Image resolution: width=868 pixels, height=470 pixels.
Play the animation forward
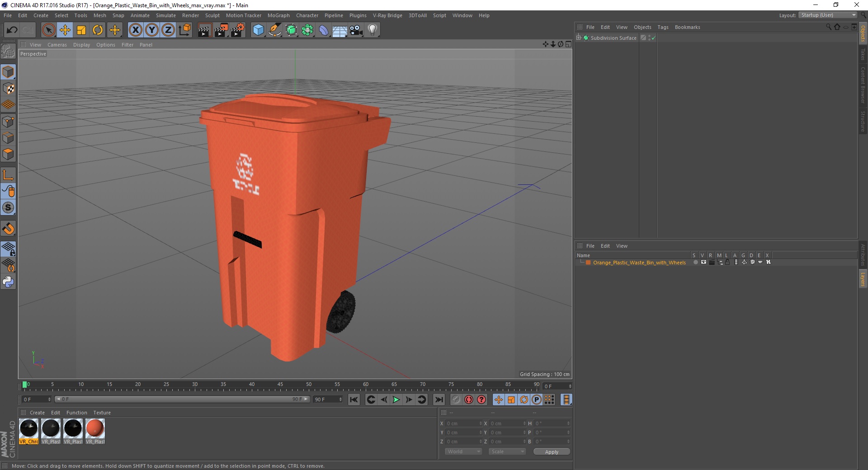tap(396, 399)
